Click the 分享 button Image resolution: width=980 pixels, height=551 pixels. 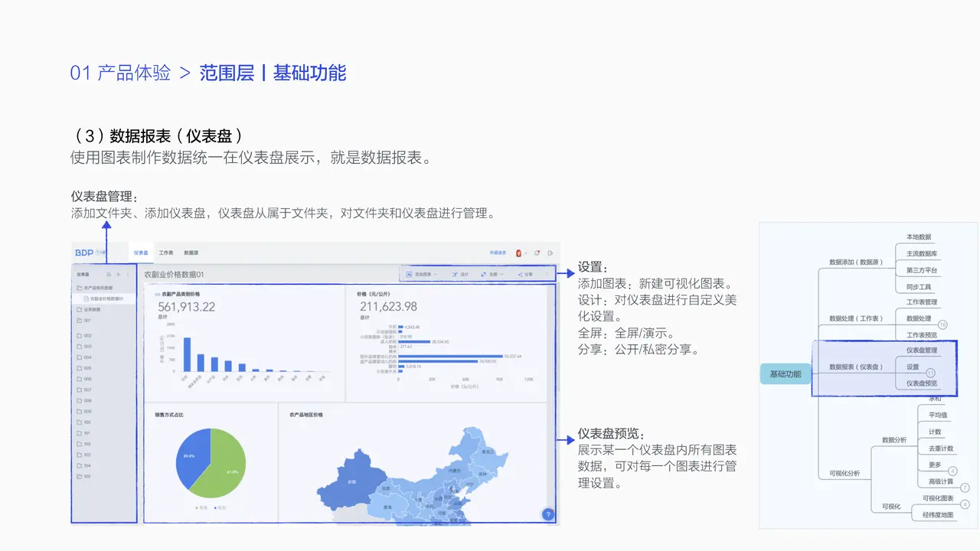[x=525, y=274]
